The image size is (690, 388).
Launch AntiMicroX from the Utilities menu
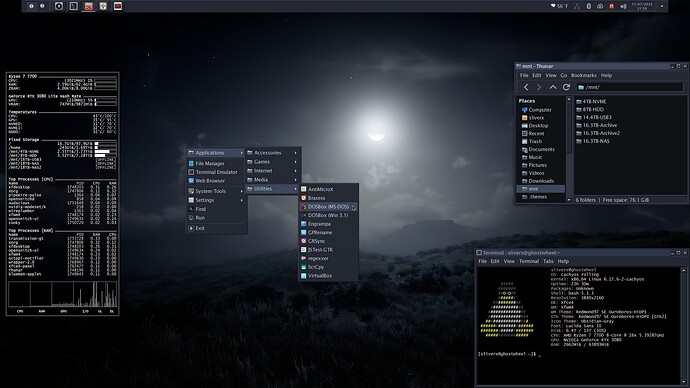pos(328,189)
